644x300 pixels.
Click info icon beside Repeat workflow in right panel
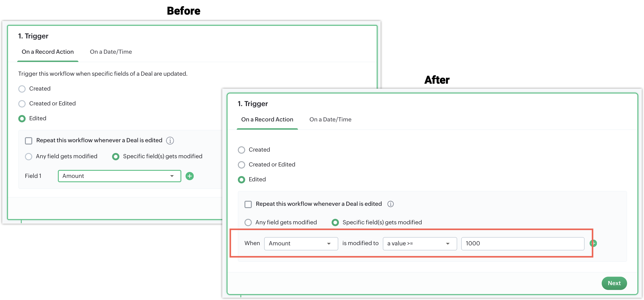click(390, 204)
